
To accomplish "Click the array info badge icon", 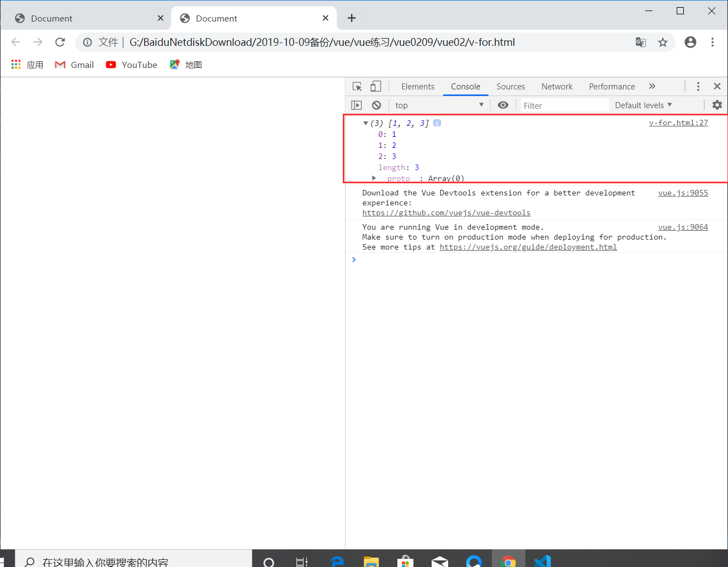I will click(437, 123).
